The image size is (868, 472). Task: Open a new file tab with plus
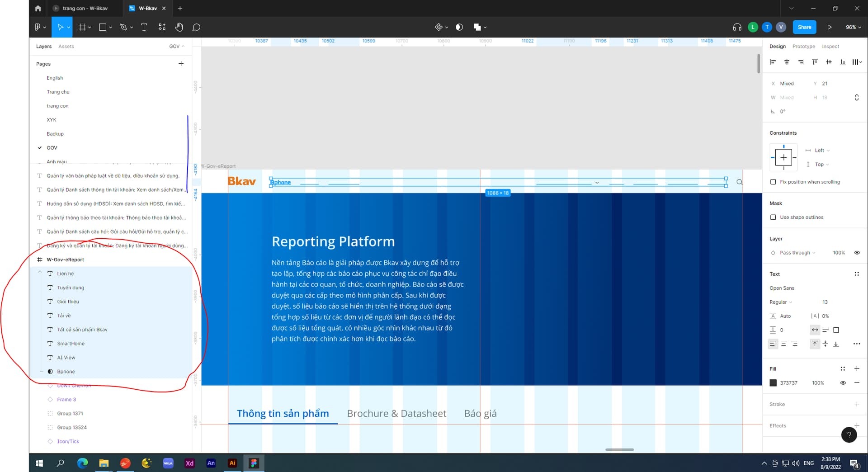click(180, 8)
